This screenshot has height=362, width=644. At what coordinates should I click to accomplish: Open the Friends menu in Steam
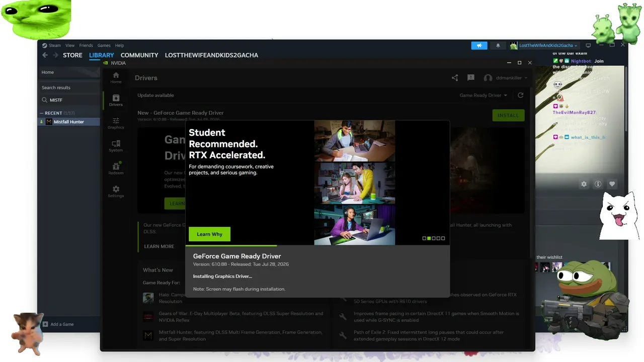point(86,46)
